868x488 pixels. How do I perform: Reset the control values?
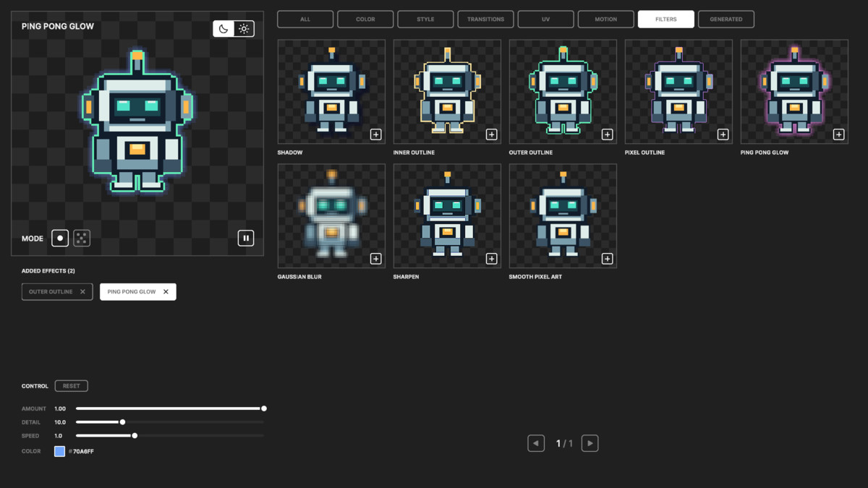coord(72,386)
